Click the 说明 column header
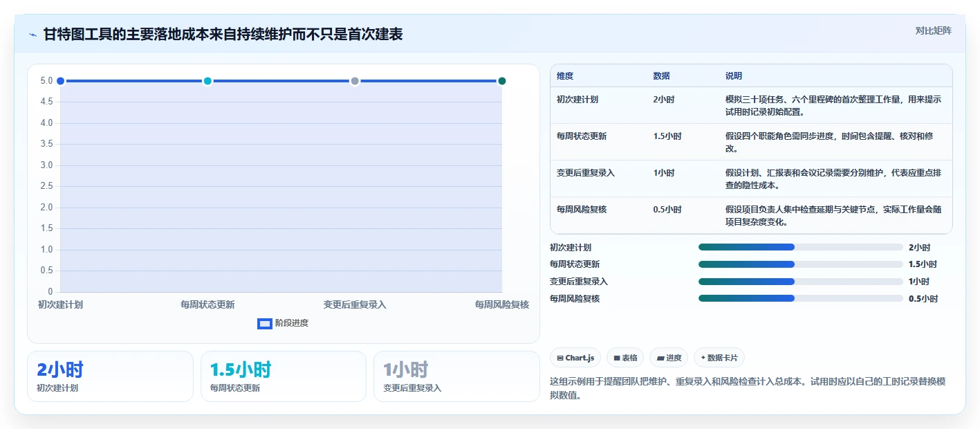The image size is (980, 429). (734, 76)
